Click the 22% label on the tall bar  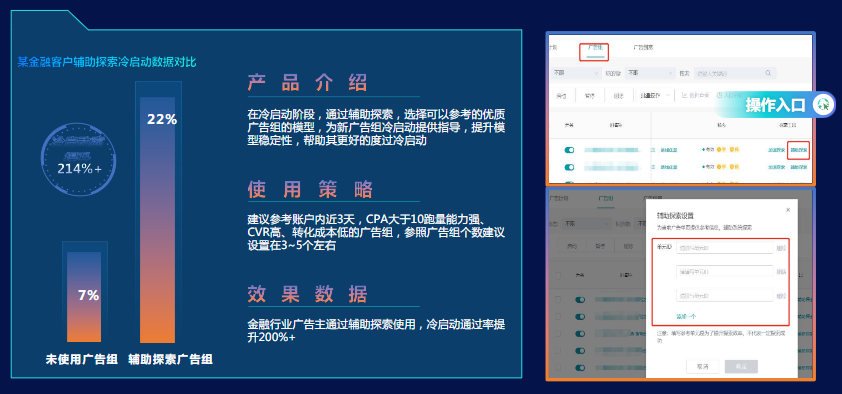[162, 120]
